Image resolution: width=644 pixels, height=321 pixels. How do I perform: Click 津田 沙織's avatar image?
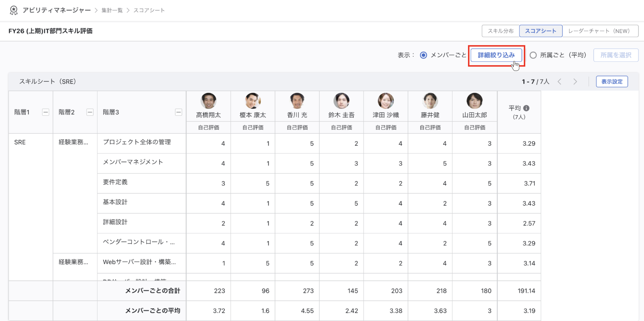click(386, 101)
